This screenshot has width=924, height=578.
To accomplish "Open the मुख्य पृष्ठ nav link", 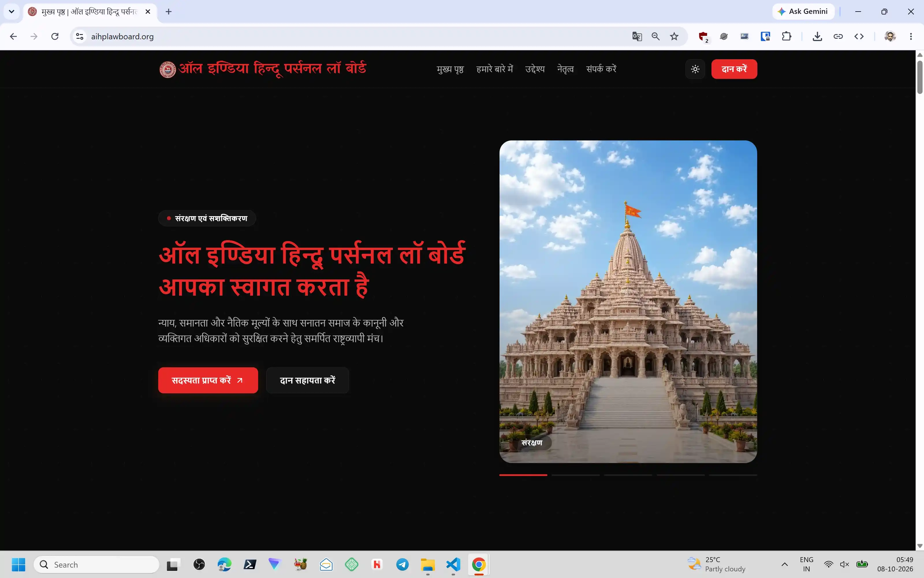I will 450,69.
